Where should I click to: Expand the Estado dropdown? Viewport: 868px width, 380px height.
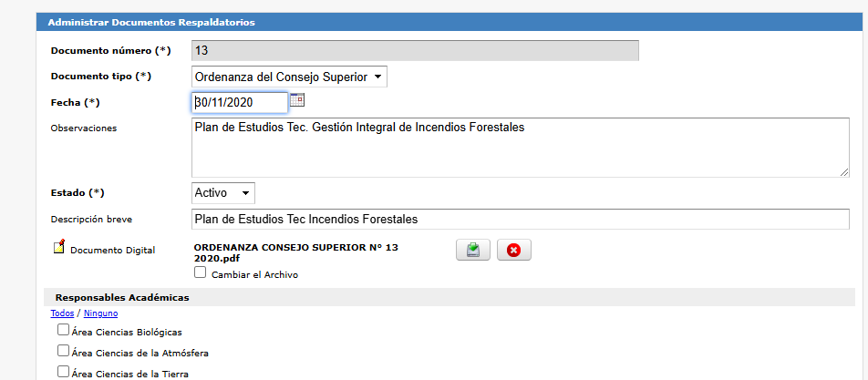click(x=223, y=193)
